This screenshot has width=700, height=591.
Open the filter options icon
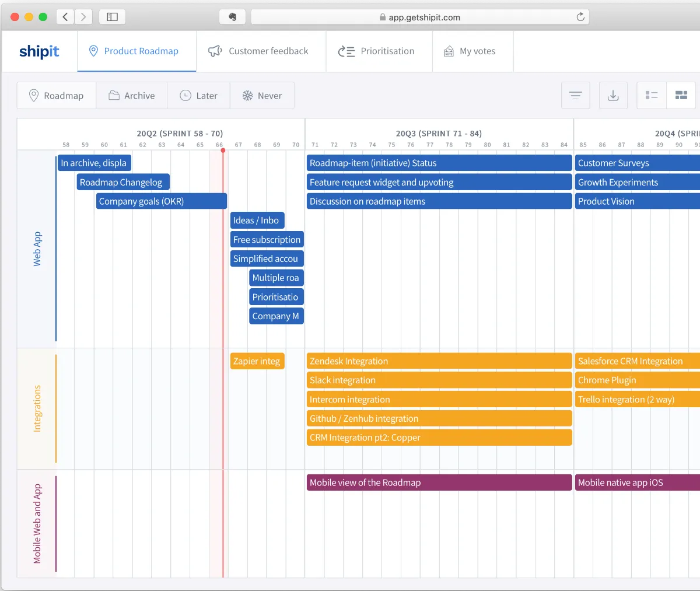[x=575, y=95]
